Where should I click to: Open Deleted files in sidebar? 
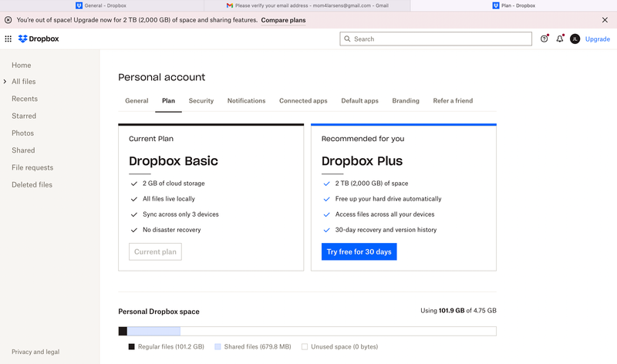[32, 185]
